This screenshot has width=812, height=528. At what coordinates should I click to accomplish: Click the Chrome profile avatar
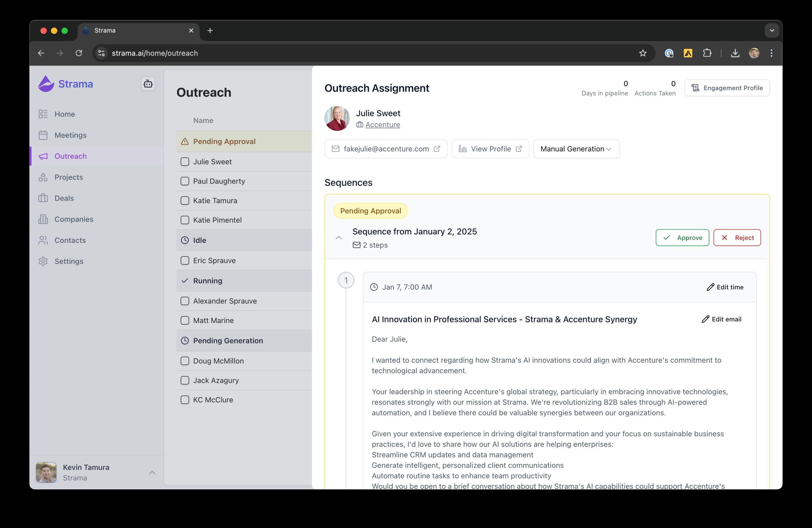point(754,53)
